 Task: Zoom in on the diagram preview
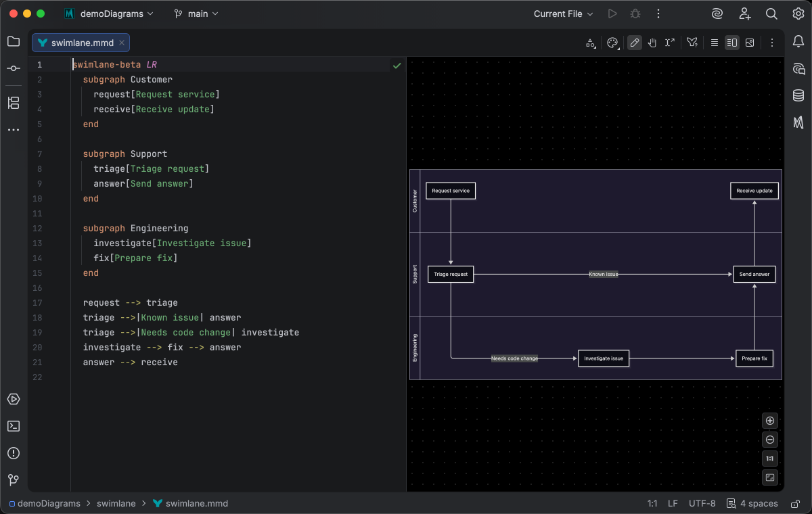(770, 421)
